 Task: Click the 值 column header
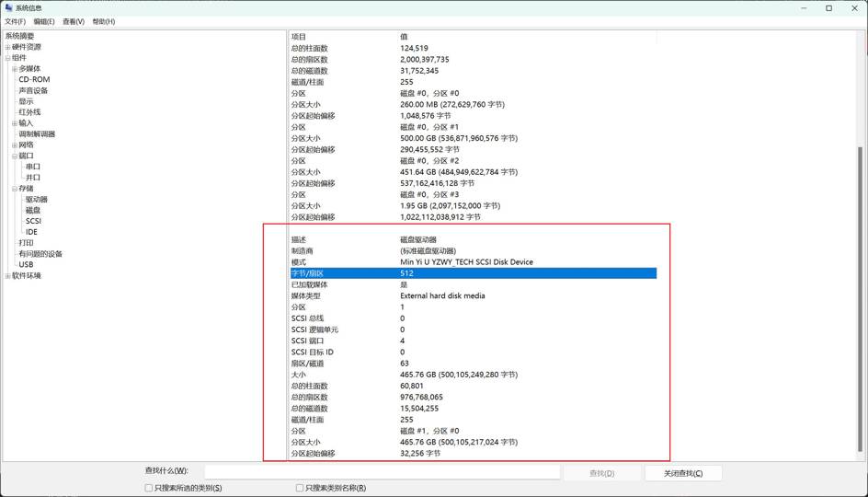(x=404, y=37)
